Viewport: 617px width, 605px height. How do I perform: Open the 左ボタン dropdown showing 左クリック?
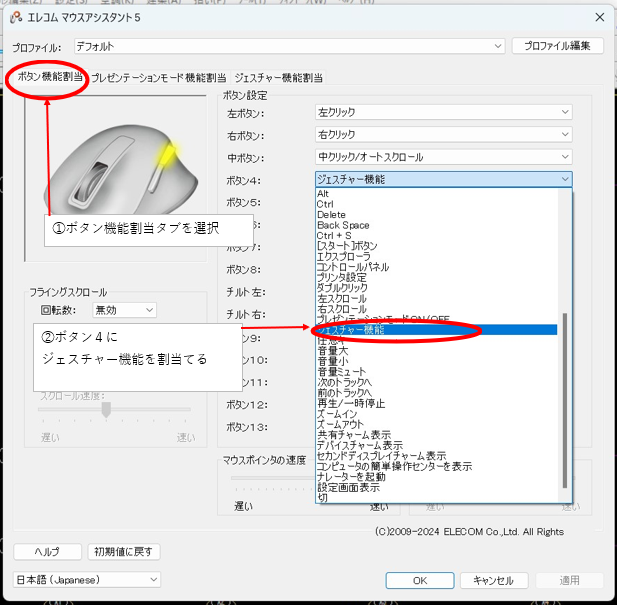tap(443, 112)
